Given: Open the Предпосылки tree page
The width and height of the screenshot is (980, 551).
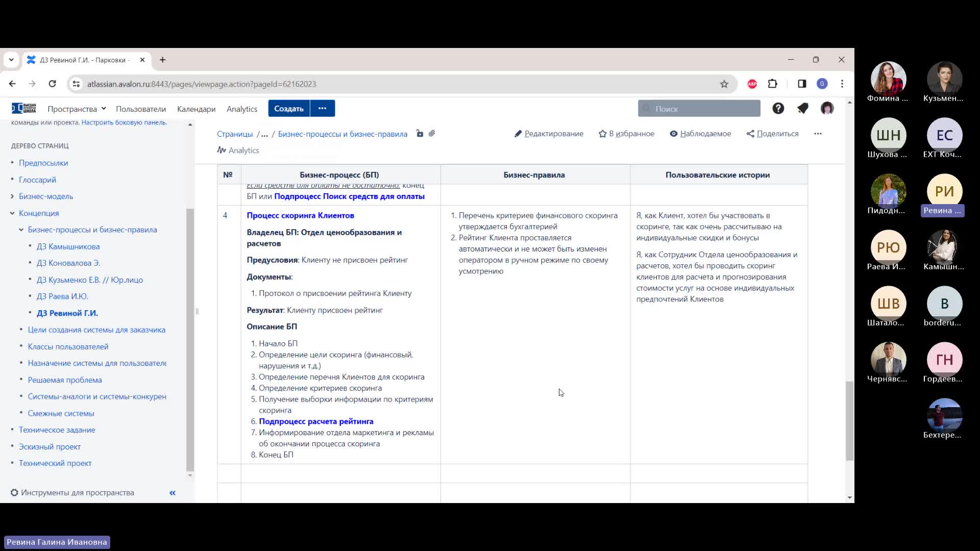Looking at the screenshot, I should 43,163.
